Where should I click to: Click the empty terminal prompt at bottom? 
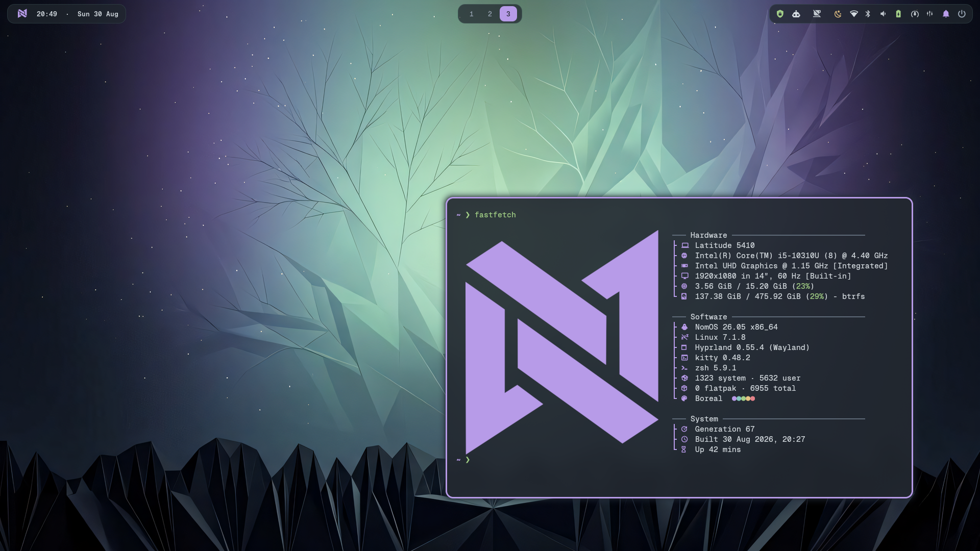(463, 460)
